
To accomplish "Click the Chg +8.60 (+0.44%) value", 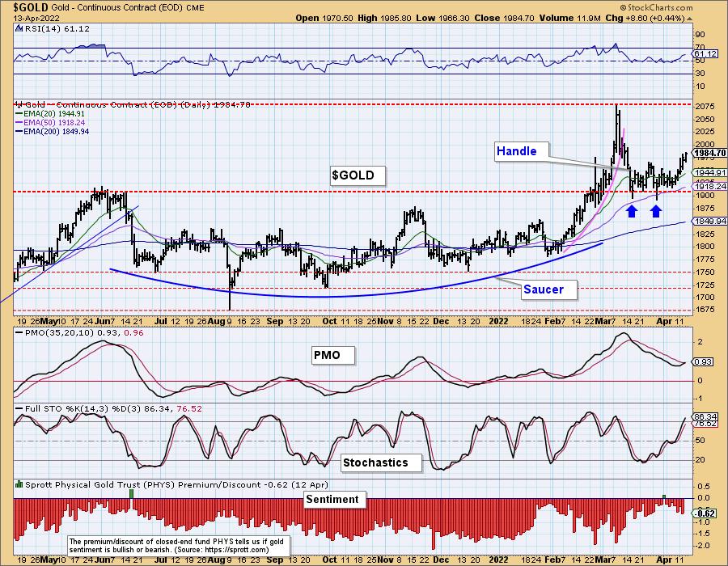I will tap(645, 18).
